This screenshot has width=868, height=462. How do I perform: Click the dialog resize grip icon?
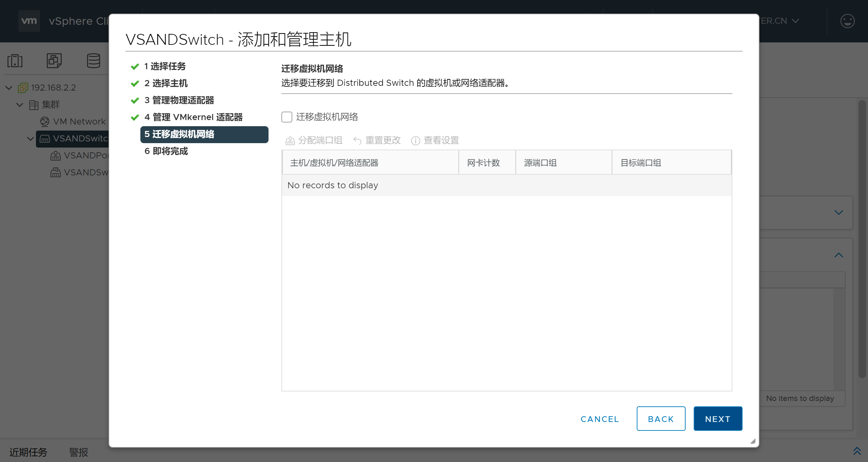(x=753, y=441)
